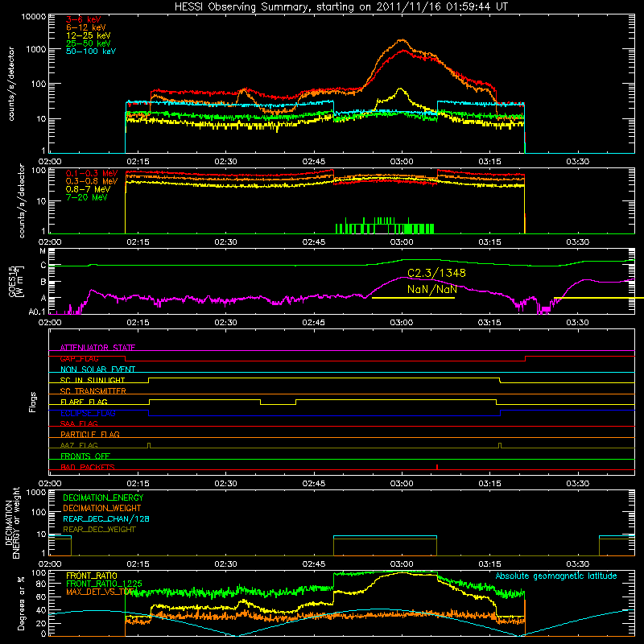Select the PARTICLE_FLAG label

[90, 435]
